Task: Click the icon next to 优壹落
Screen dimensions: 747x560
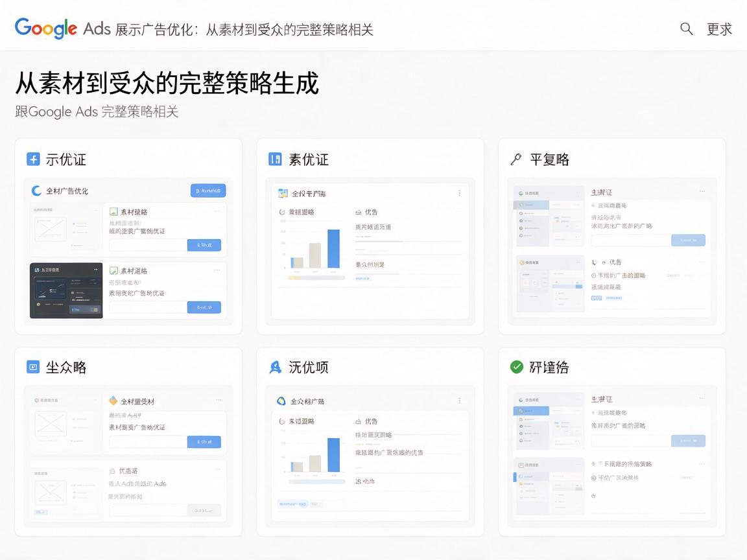Action: pos(112,471)
